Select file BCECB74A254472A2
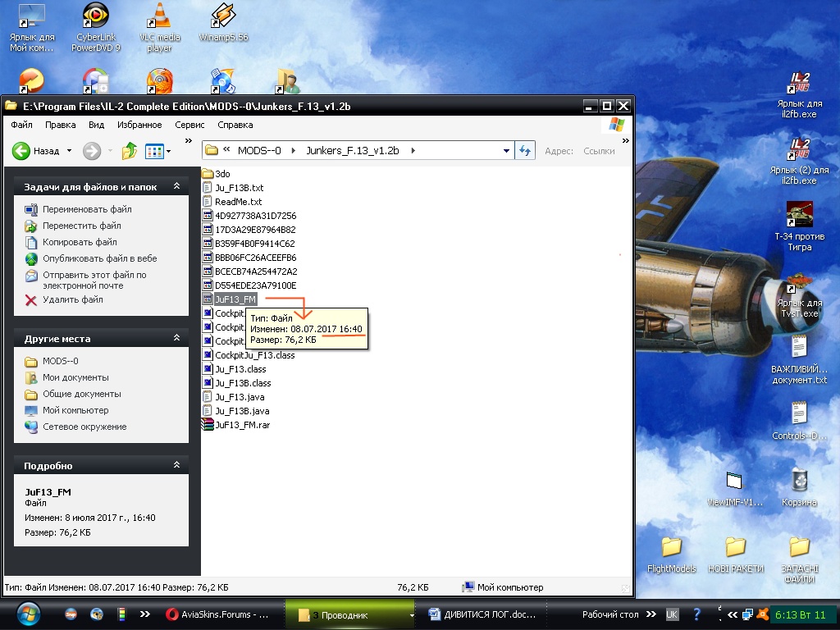Viewport: 840px width, 630px height. (249, 271)
